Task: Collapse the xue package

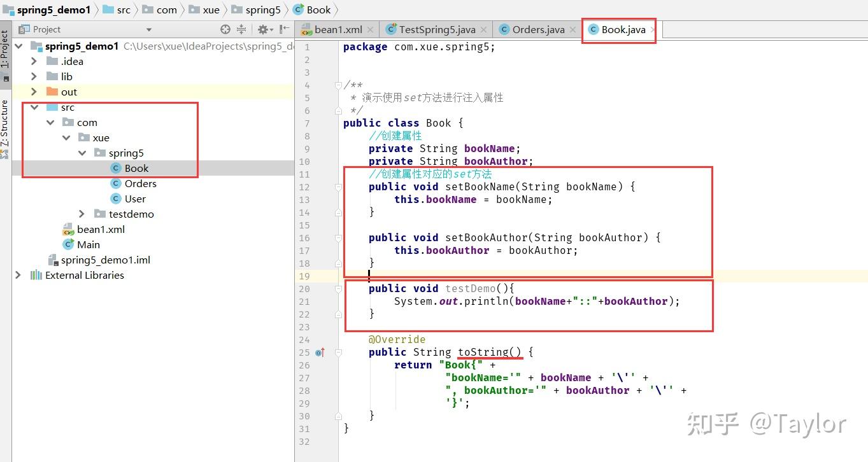Action: point(66,137)
